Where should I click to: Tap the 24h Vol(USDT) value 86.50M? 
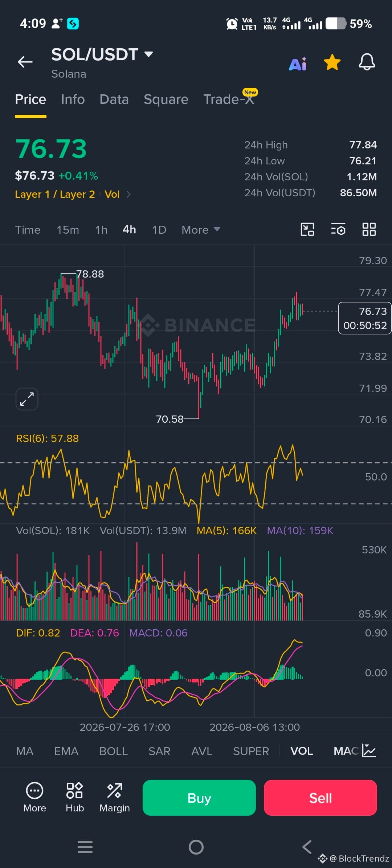[358, 193]
